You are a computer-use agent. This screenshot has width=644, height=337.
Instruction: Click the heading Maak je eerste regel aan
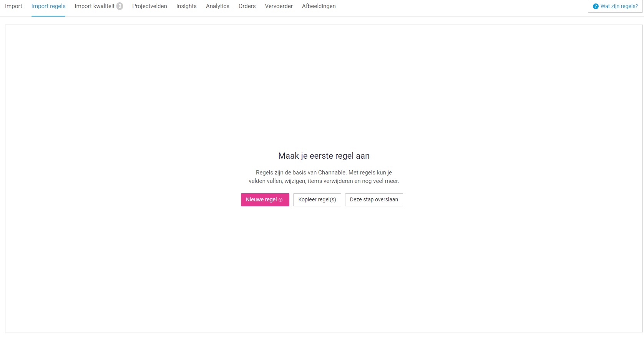point(324,156)
